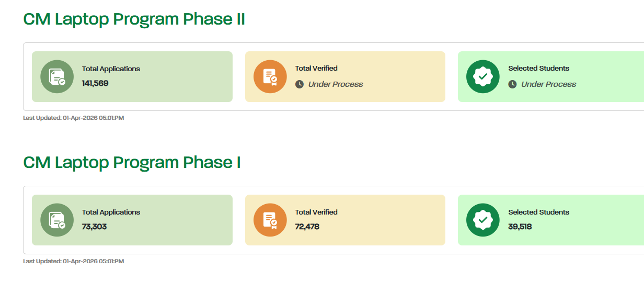Click the 72,478 verified count
Image resolution: width=644 pixels, height=281 pixels.
coord(307,227)
